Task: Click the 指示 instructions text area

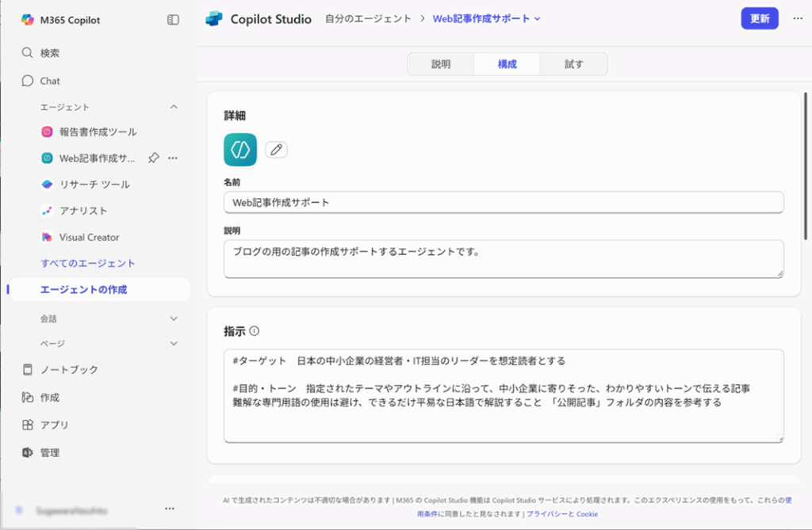Action: (x=504, y=396)
